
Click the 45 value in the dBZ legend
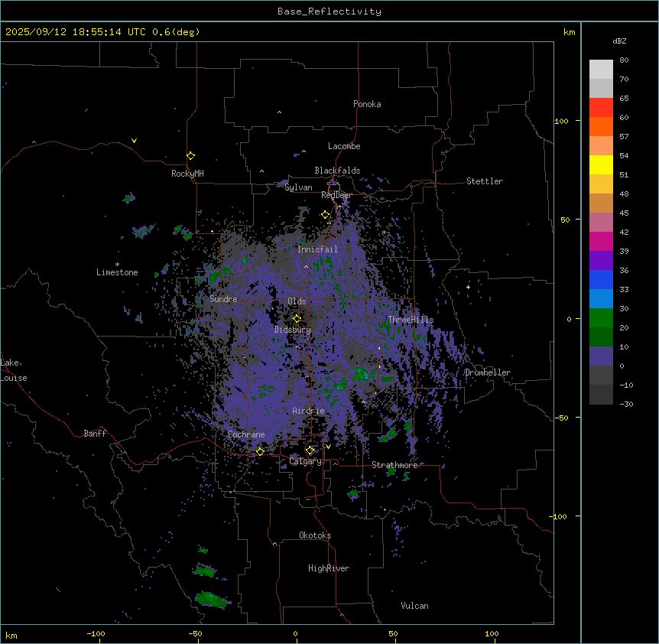click(624, 213)
